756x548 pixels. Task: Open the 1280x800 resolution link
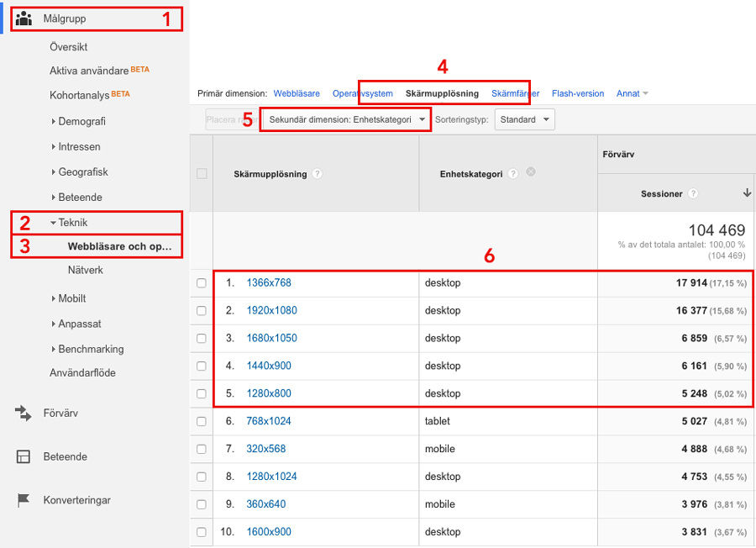(269, 393)
